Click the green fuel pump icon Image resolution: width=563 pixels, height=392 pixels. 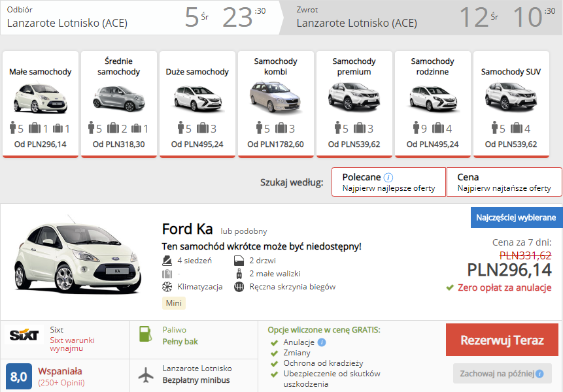(146, 334)
